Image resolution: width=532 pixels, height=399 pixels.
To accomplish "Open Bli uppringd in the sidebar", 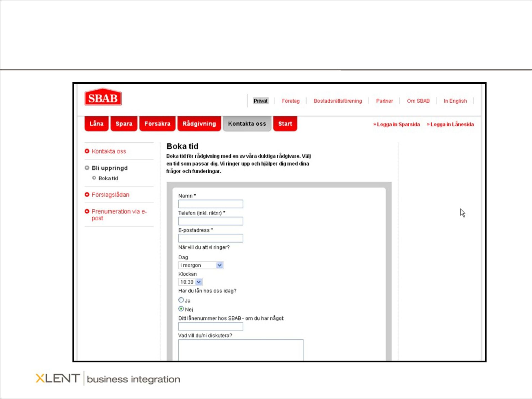I will click(x=110, y=168).
